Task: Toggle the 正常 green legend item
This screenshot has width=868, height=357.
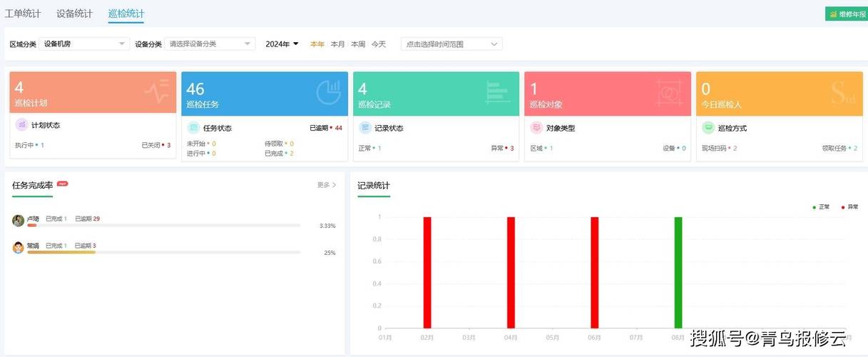Action: [821, 207]
